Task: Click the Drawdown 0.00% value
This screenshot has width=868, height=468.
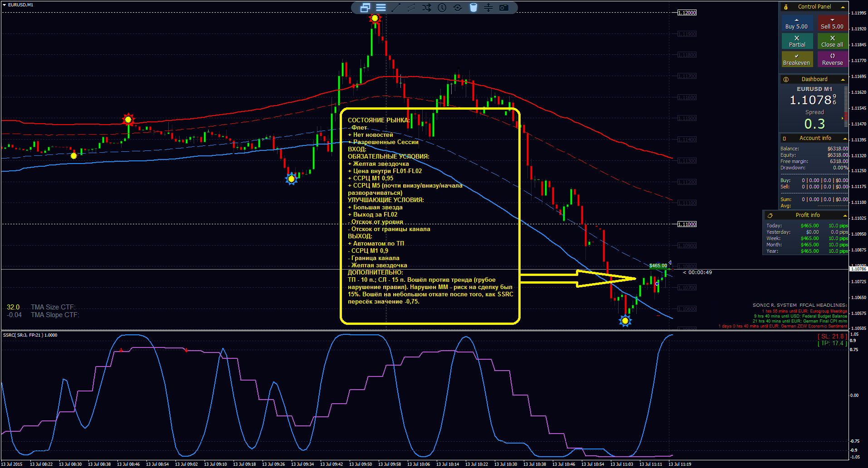Action: 840,168
